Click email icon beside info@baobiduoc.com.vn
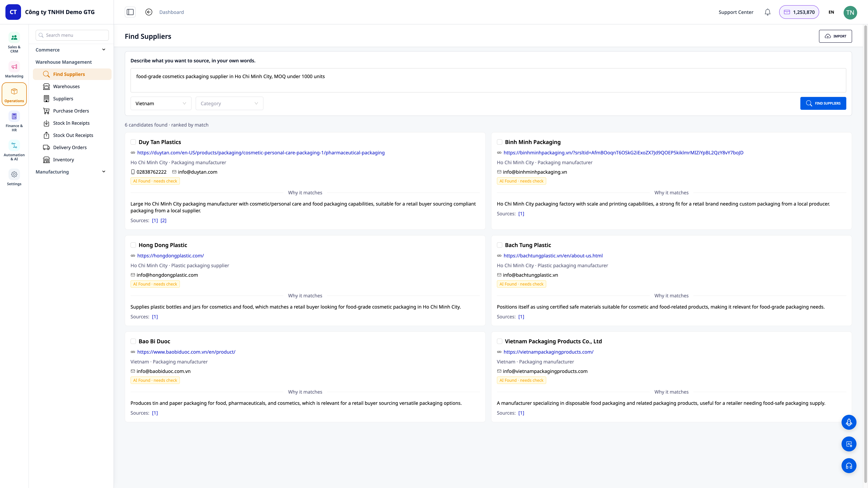This screenshot has height=488, width=868. 133,371
